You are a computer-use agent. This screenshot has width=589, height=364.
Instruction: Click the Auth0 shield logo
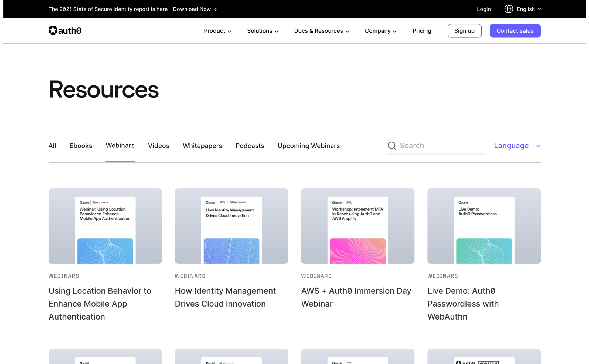click(x=53, y=30)
